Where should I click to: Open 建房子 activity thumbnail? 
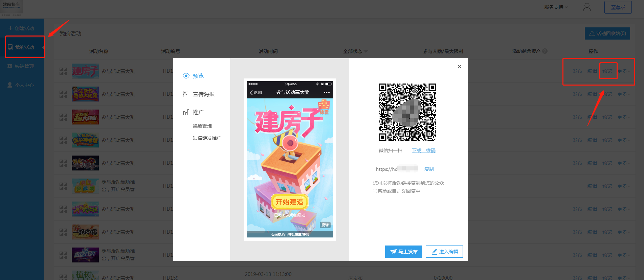click(85, 71)
